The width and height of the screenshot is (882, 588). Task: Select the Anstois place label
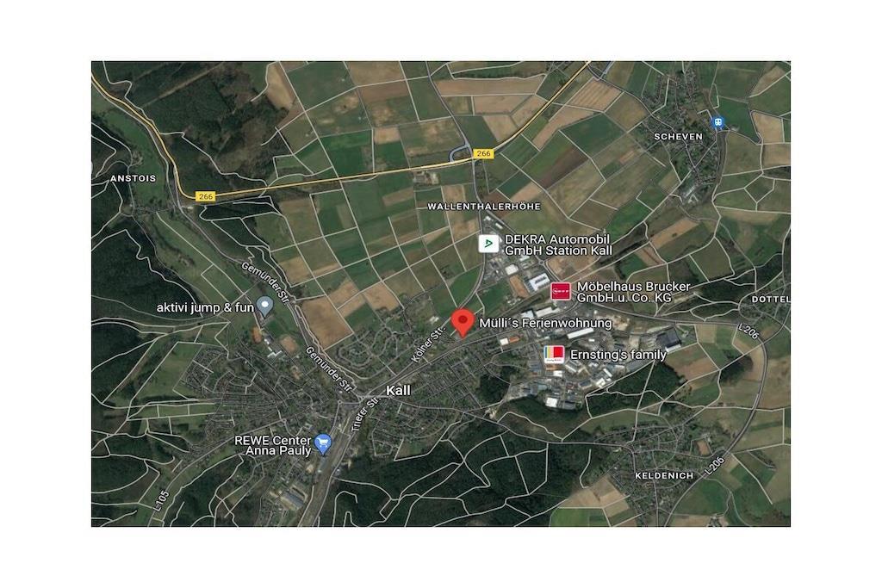pos(134,178)
